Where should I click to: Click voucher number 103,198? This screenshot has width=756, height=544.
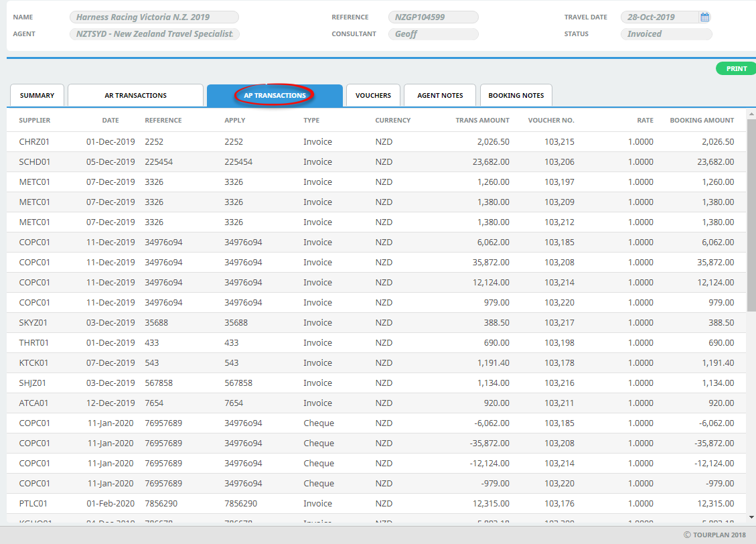559,343
